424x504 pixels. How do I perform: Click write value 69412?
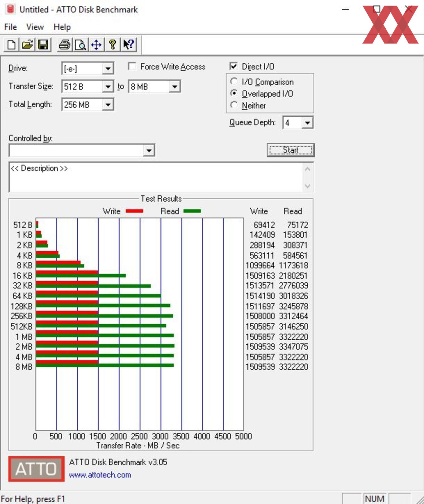(x=264, y=225)
